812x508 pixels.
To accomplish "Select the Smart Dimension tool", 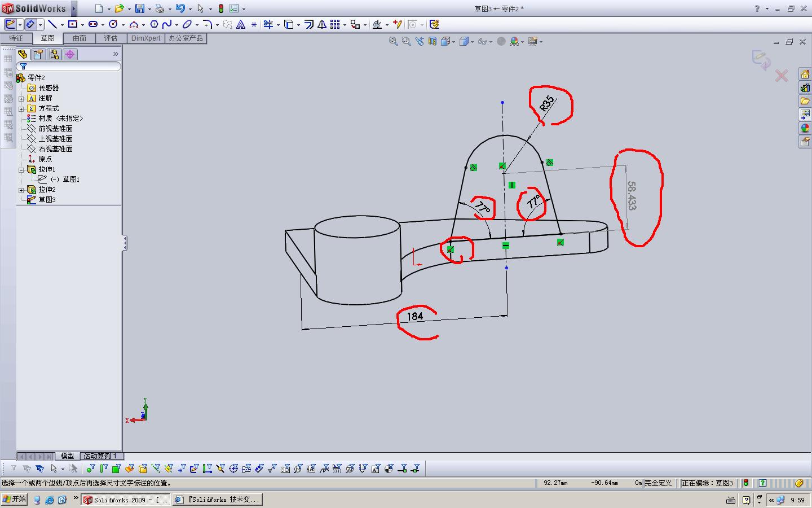I will [x=30, y=24].
